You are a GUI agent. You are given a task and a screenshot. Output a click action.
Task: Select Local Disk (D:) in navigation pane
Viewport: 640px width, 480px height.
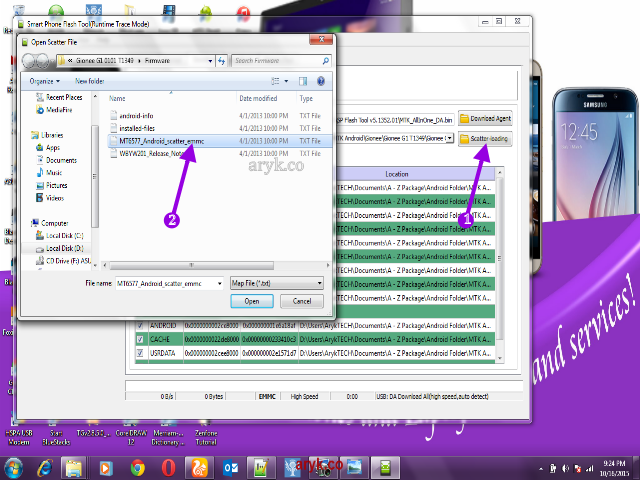point(60,248)
